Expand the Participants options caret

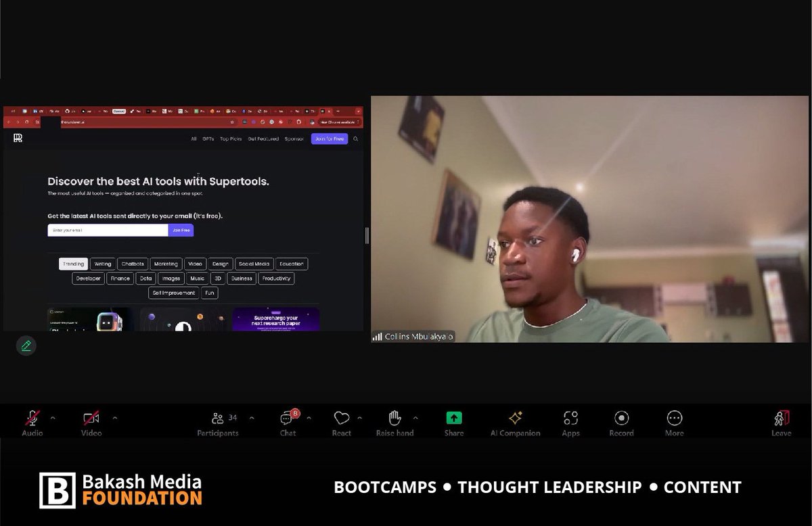(252, 418)
